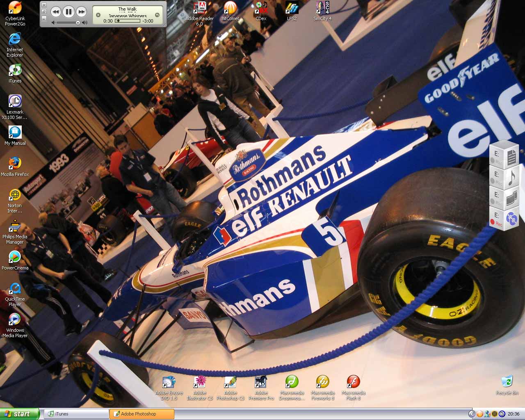This screenshot has height=420, width=525.
Task: Open the My Manual desktop icon
Action: (15, 135)
